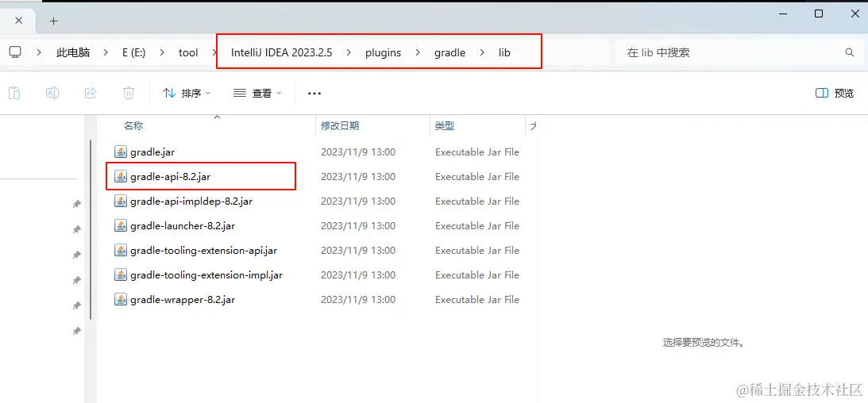This screenshot has width=868, height=403.
Task: Close the current Explorer tab
Action: [x=18, y=21]
